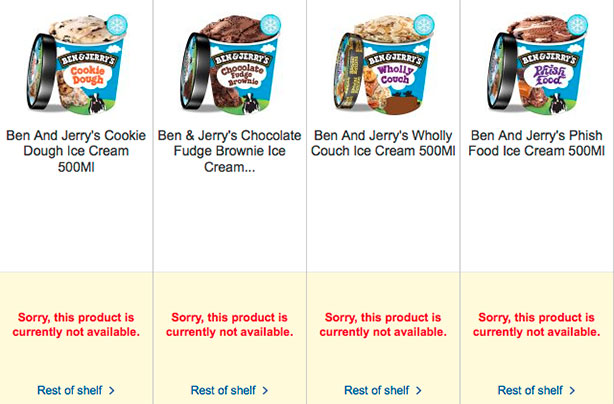
Task: Click Rest of shelf under Phish Food
Action: pos(530,390)
